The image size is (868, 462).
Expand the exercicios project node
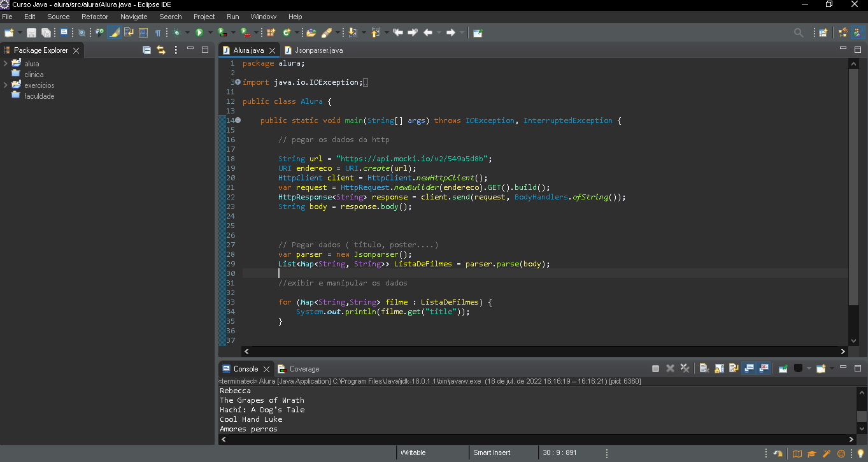click(x=5, y=85)
